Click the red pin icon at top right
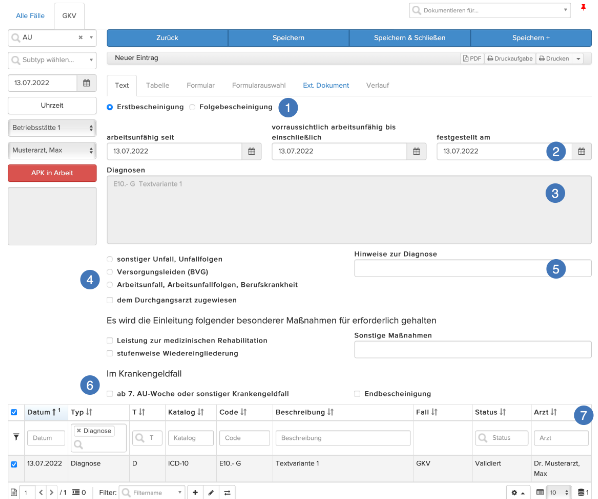This screenshot has height=499, width=598. (x=583, y=7)
